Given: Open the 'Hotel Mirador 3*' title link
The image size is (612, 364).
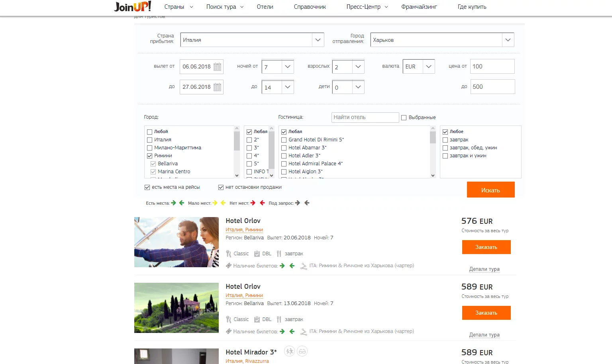Looking at the screenshot, I should 251,352.
